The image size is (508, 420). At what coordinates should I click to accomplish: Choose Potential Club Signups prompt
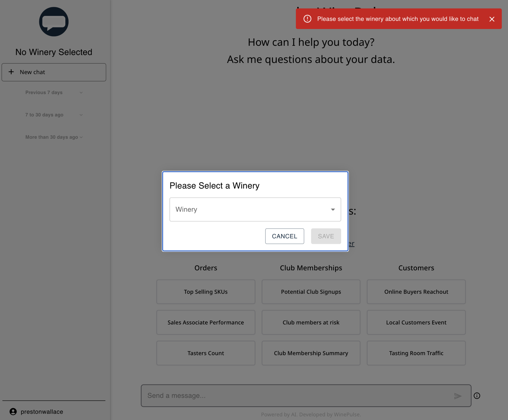coord(311,292)
